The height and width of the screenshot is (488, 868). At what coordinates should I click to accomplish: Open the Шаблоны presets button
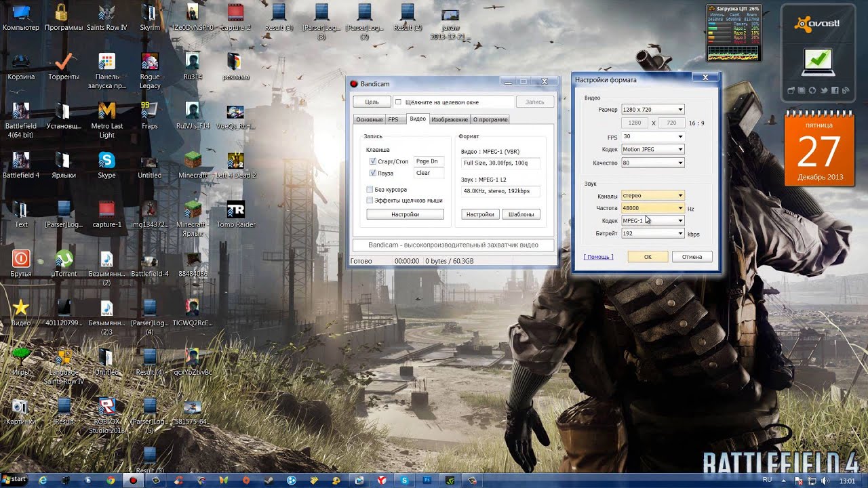click(x=521, y=214)
